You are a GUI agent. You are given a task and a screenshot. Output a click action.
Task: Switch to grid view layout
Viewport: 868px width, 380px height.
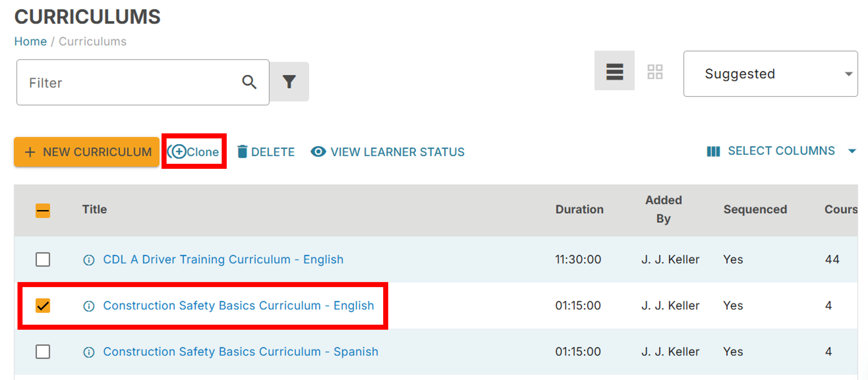click(655, 72)
